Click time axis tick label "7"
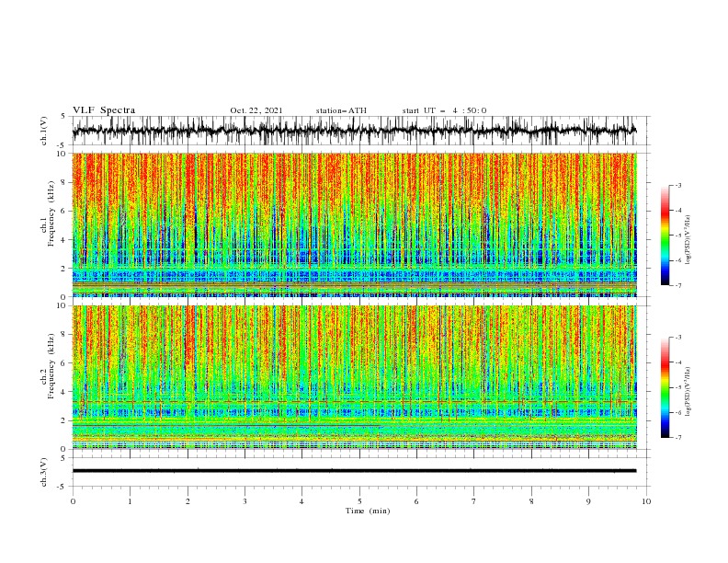Screen dimensions: 728x563 coord(474,501)
